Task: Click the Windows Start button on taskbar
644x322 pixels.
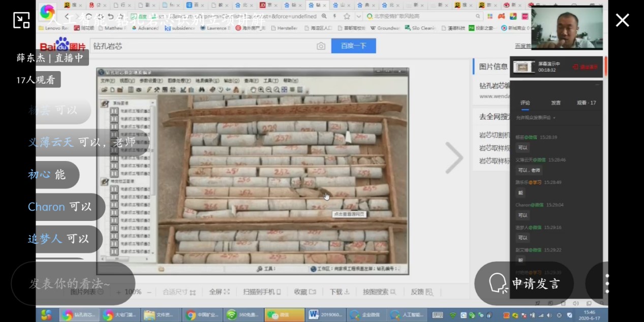Action: pyautogui.click(x=46, y=315)
